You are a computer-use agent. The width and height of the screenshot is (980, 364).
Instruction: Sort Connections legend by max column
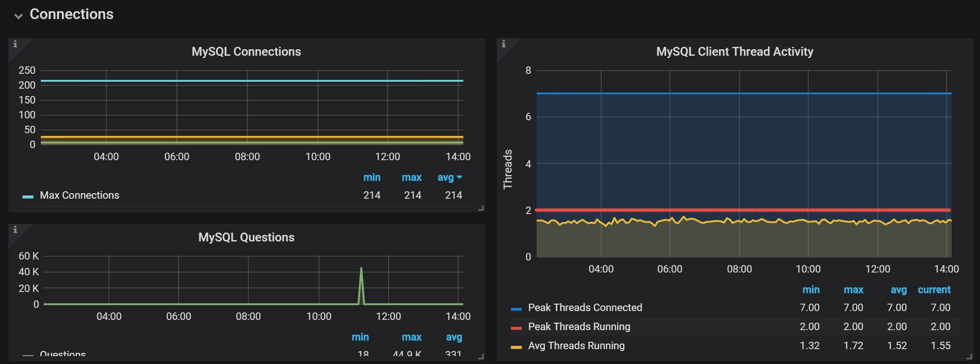coord(411,177)
